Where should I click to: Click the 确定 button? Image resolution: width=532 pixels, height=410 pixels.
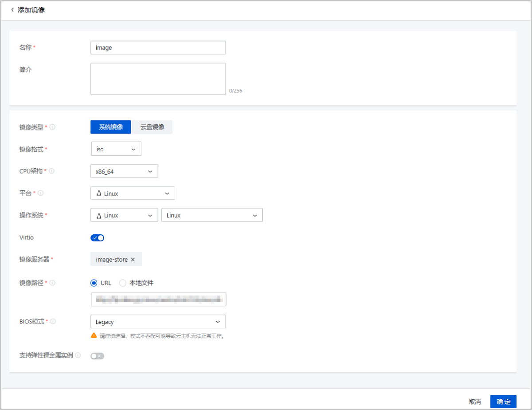click(x=503, y=402)
